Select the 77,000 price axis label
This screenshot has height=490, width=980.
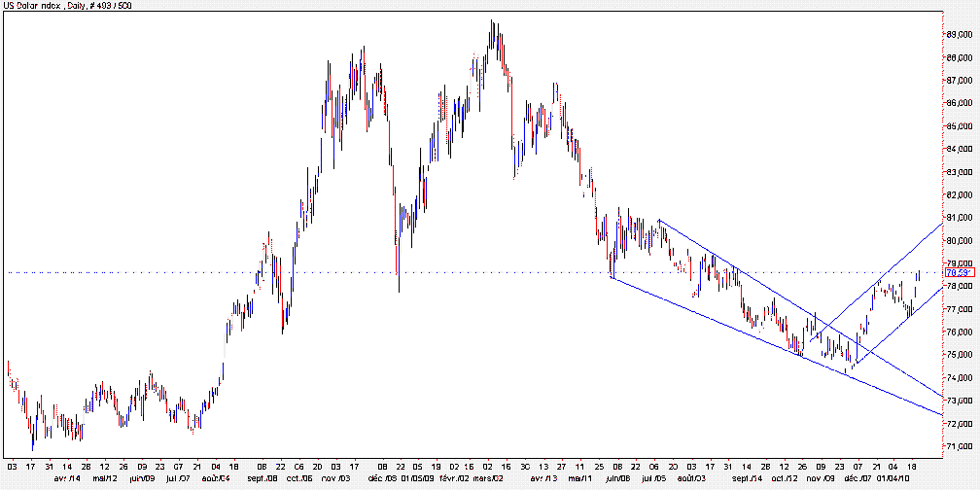tap(961, 309)
